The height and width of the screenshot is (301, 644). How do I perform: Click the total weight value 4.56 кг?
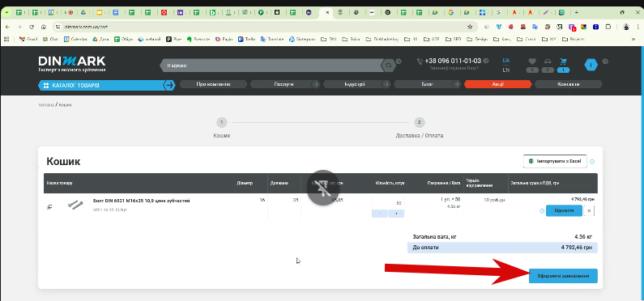(583, 236)
